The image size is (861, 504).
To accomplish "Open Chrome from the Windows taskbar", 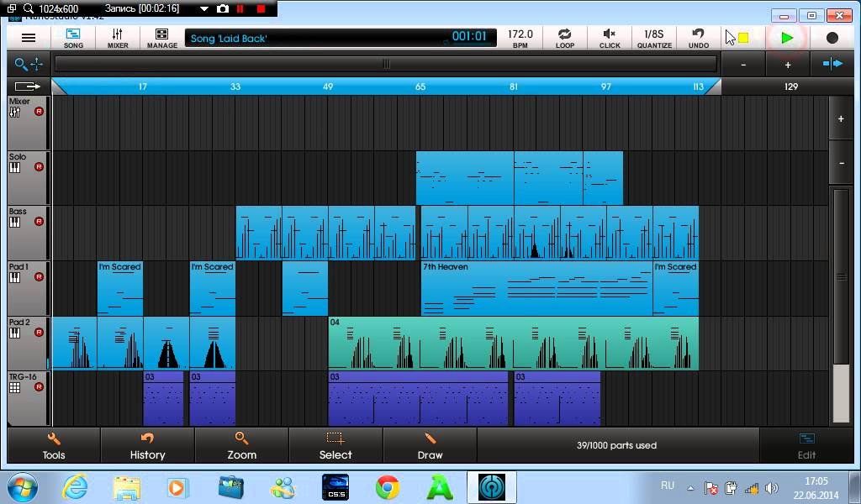I will [x=388, y=486].
